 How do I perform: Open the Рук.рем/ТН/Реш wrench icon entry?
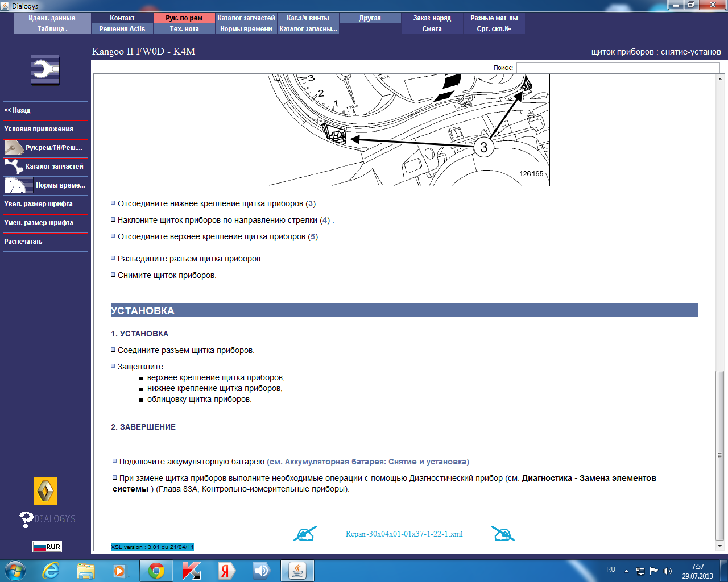click(45, 148)
